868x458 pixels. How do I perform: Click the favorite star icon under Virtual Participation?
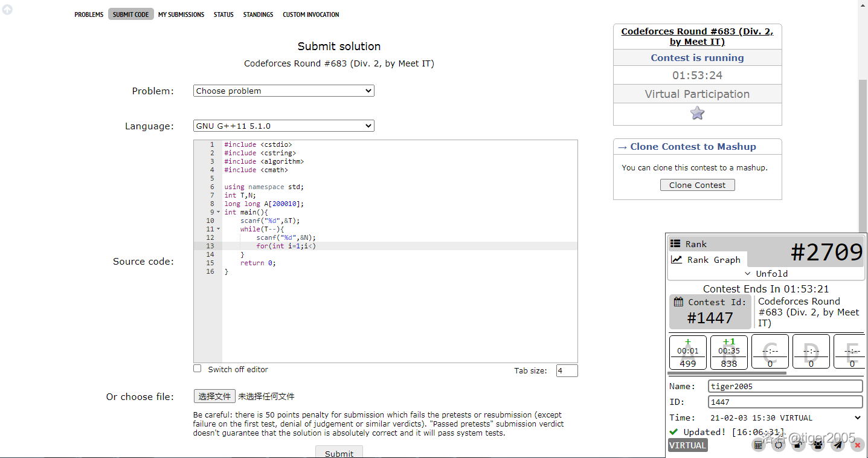[x=697, y=113]
